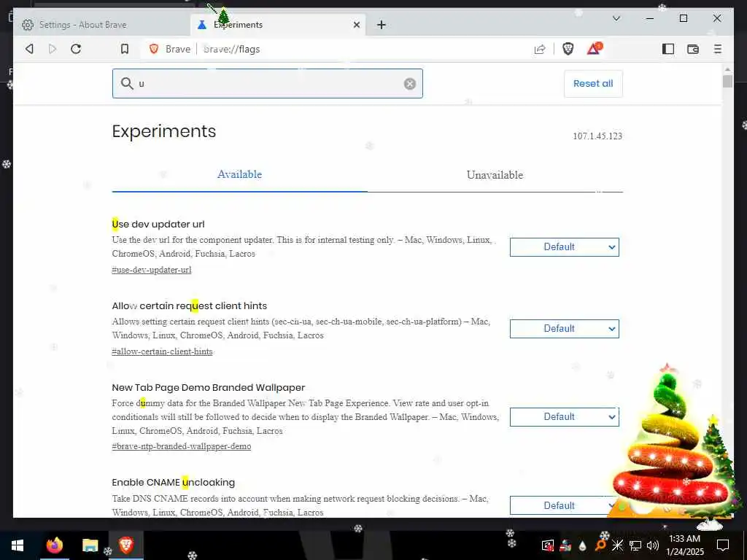Toggle the sidebar panel icon
The height and width of the screenshot is (560, 747).
[x=668, y=49]
